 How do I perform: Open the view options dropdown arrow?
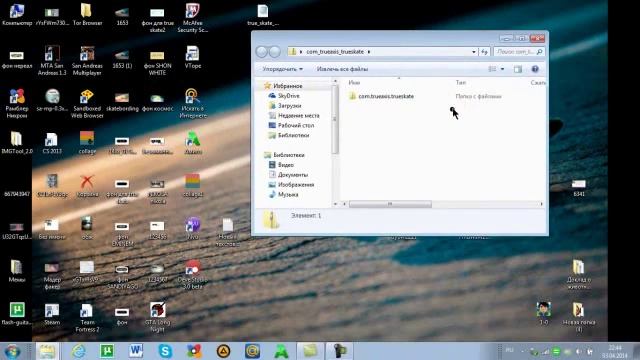point(502,69)
